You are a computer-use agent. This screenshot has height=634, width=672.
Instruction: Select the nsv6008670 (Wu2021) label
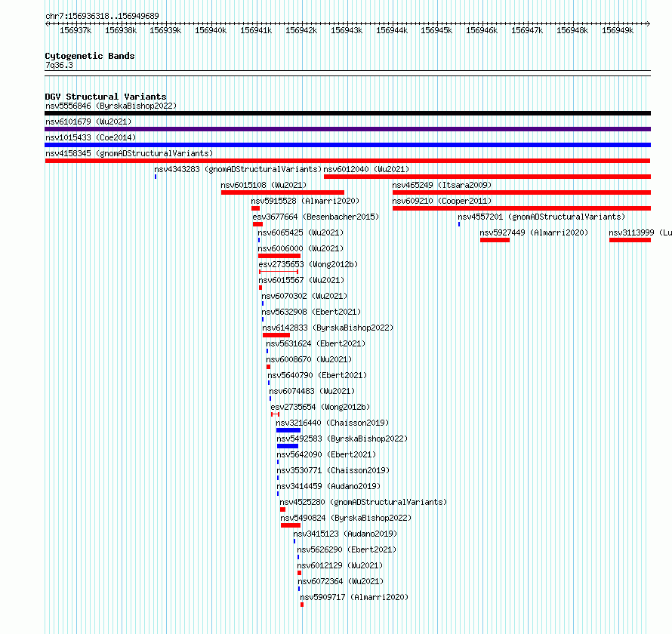click(309, 359)
